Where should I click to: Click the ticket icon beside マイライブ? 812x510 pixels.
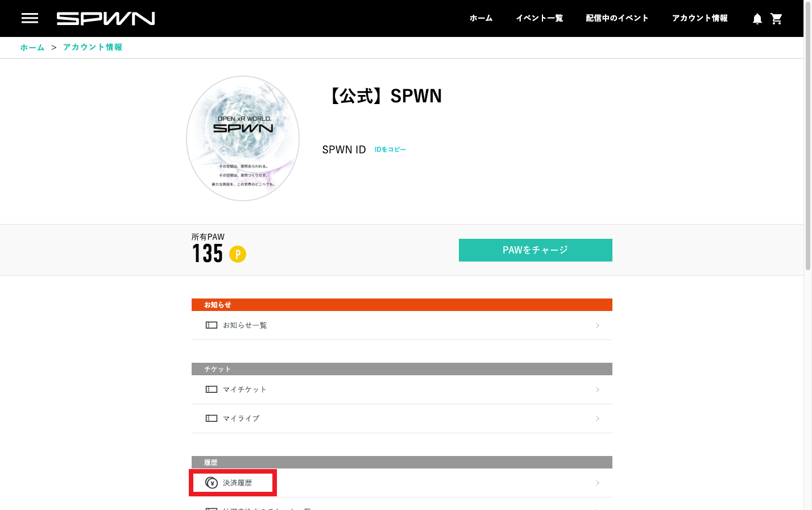click(212, 418)
